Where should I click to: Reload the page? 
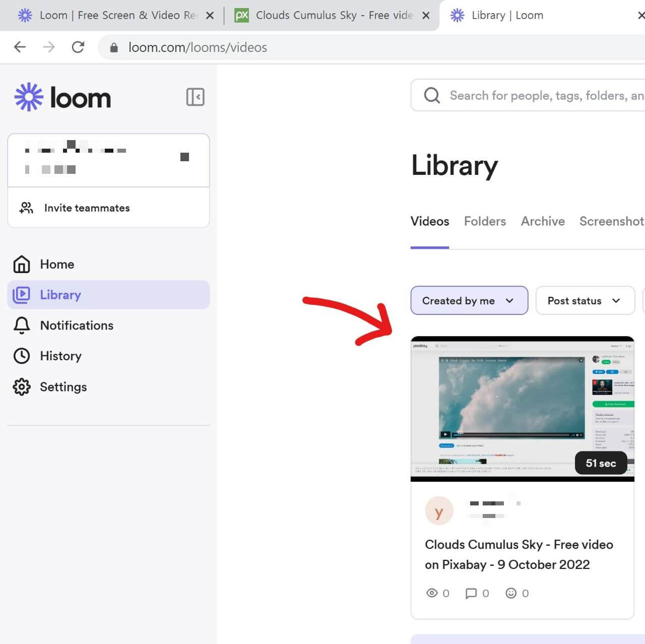pyautogui.click(x=78, y=47)
